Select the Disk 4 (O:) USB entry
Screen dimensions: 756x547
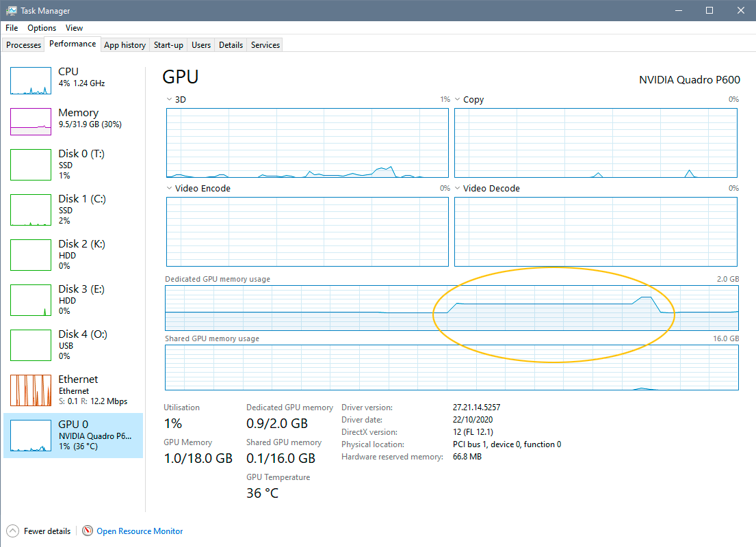click(x=73, y=345)
